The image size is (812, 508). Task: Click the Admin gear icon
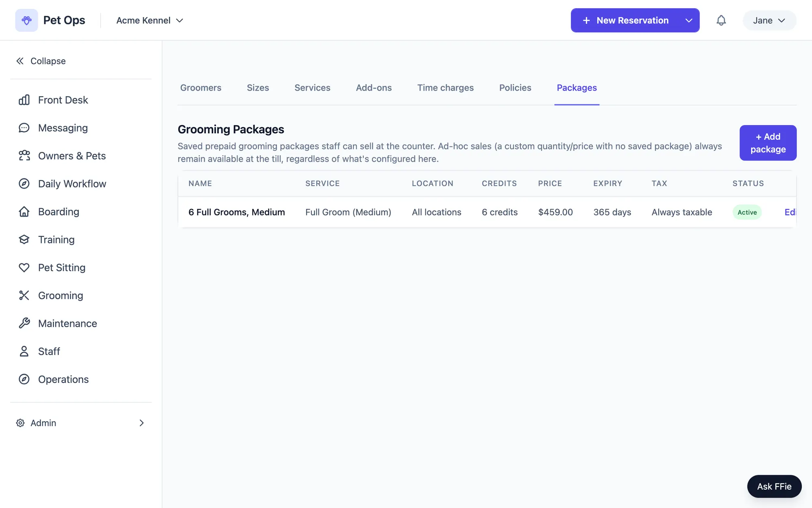click(x=20, y=423)
